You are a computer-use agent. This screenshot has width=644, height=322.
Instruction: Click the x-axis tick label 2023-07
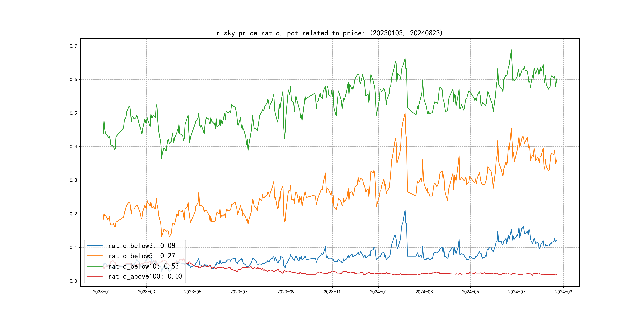pos(239,292)
